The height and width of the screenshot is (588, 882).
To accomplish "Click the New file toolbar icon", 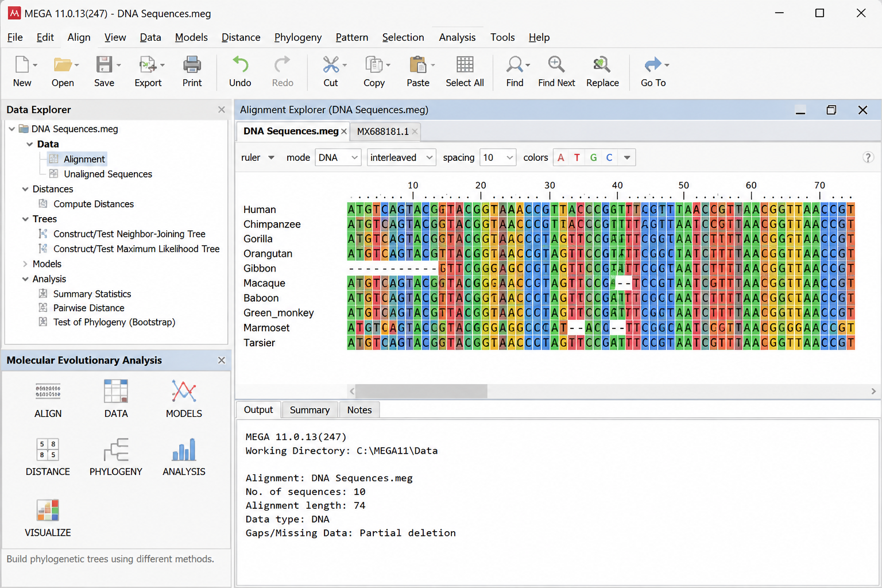I will coord(21,64).
